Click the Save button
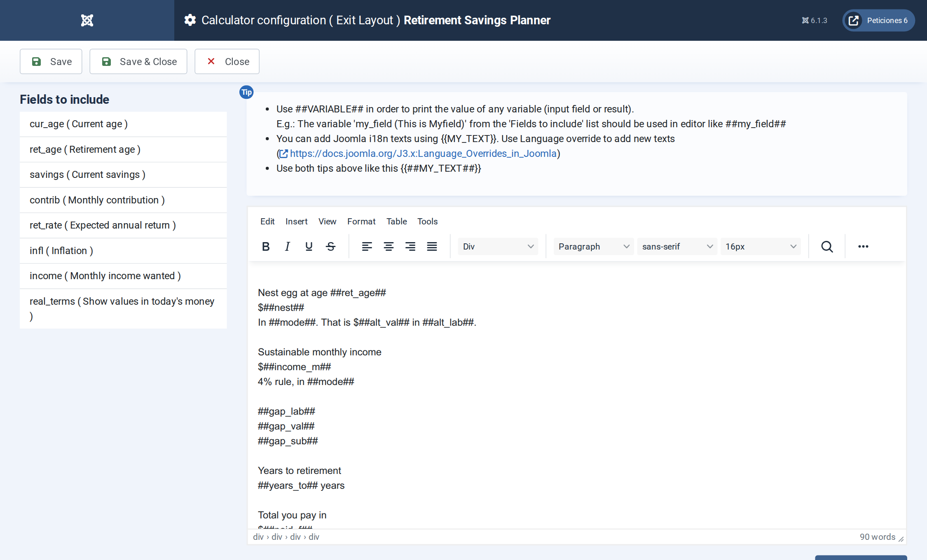Image resolution: width=927 pixels, height=560 pixels. [x=51, y=61]
